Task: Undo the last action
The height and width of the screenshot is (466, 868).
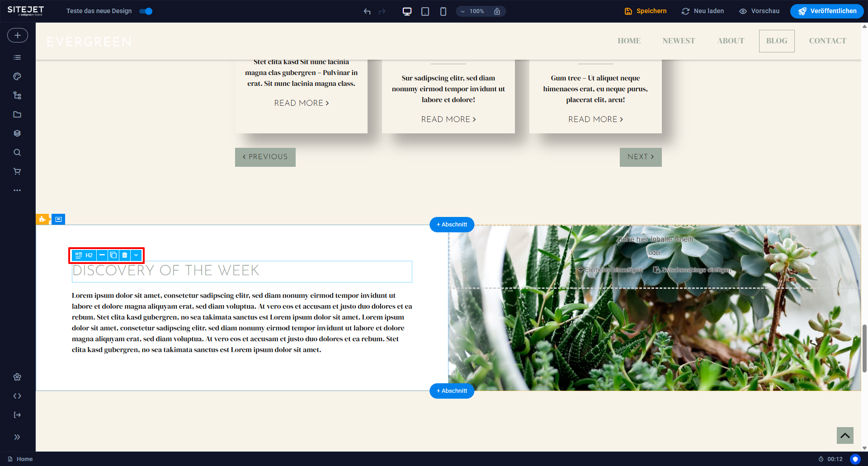Action: point(367,11)
